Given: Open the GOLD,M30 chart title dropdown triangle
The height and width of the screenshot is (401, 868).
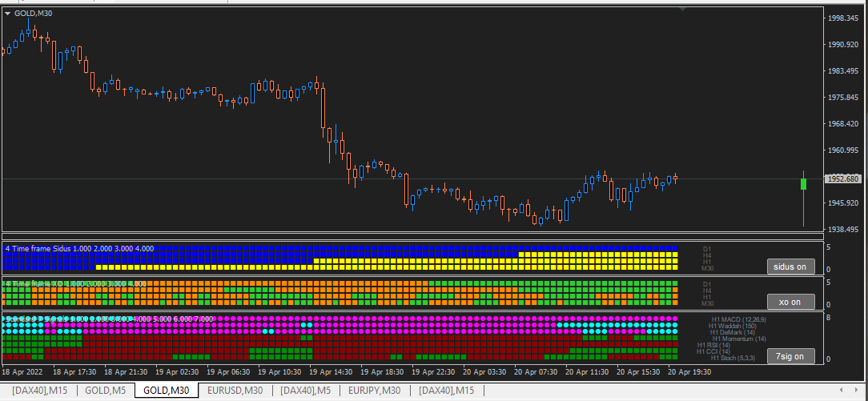Looking at the screenshot, I should pyautogui.click(x=8, y=14).
